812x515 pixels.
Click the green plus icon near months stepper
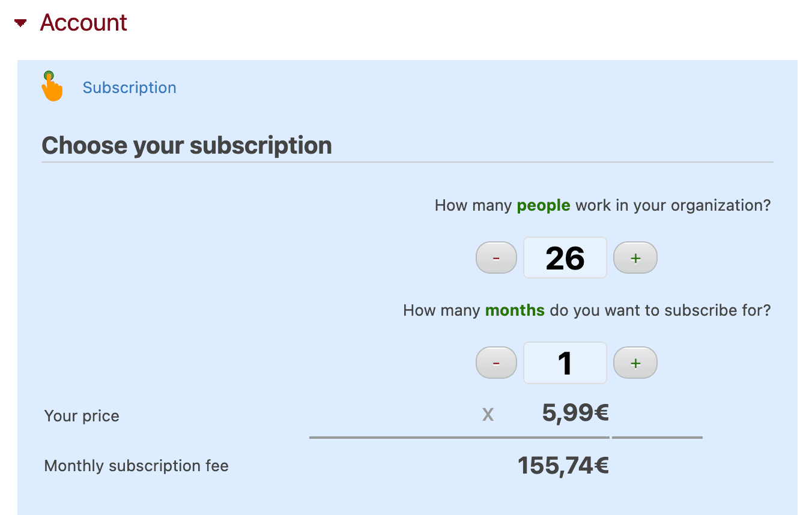pyautogui.click(x=635, y=363)
